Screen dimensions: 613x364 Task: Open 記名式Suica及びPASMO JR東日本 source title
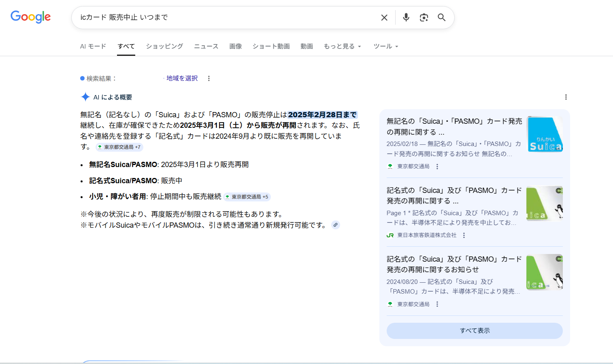point(454,195)
